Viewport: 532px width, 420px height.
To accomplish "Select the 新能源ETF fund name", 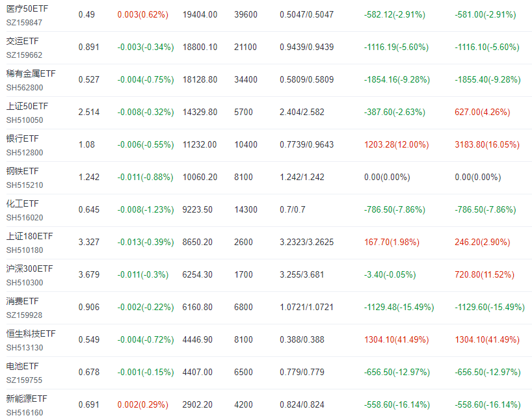I will [x=27, y=399].
